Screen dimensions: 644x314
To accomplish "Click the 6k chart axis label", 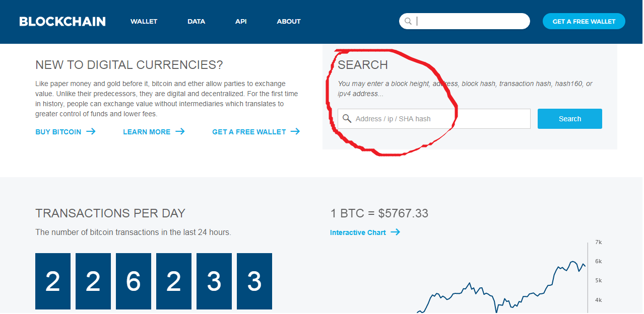I will 599,261.
